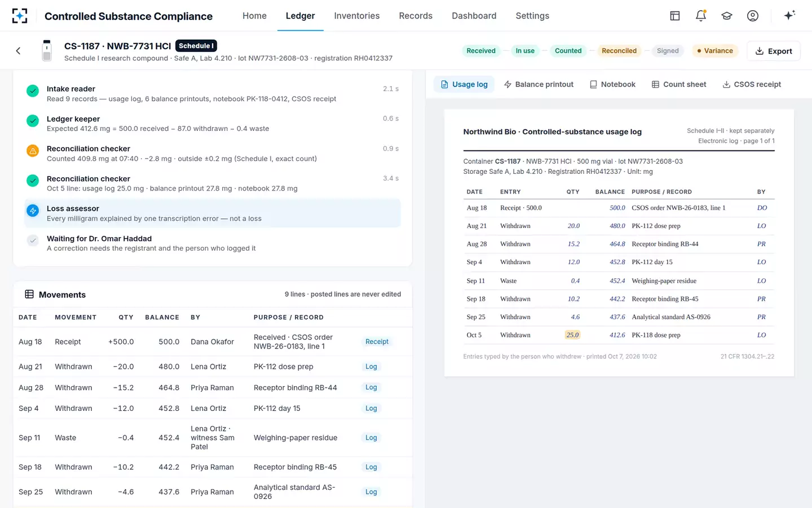Image resolution: width=812 pixels, height=508 pixels.
Task: Open the Log link on Sep 11 Waste row
Action: (371, 437)
